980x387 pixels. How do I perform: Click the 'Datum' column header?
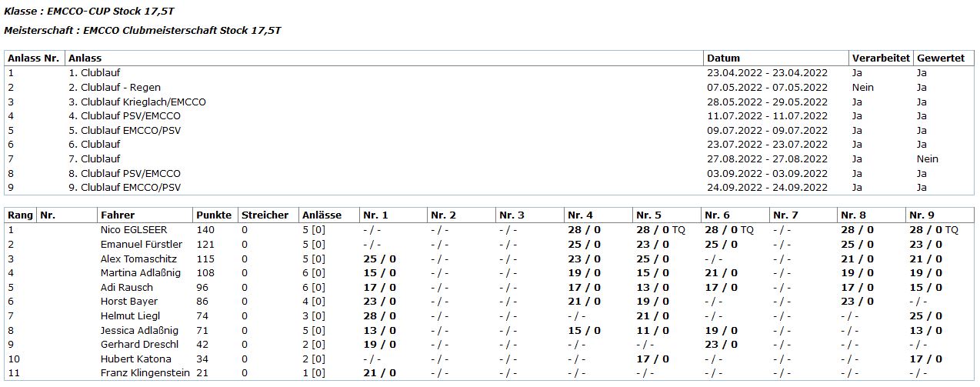pos(723,58)
